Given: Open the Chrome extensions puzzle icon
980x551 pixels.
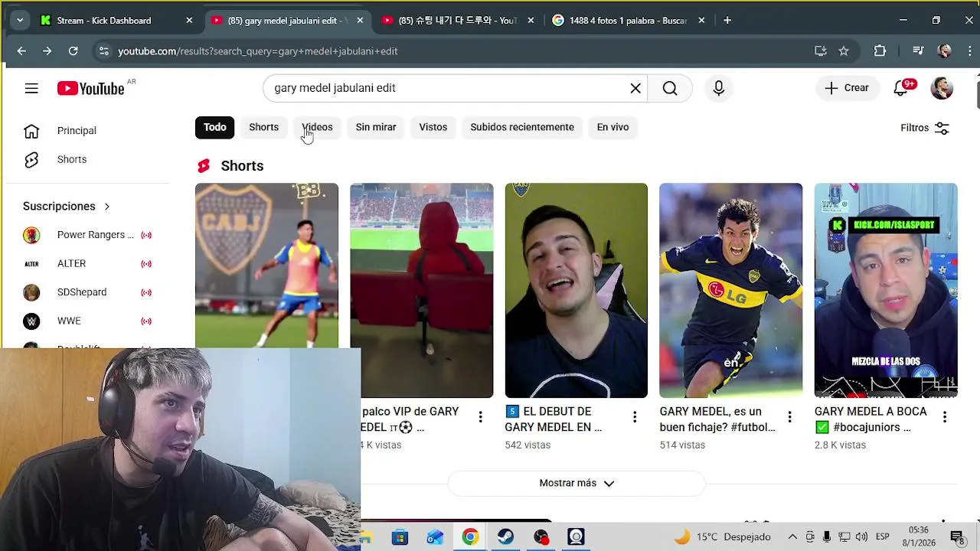Looking at the screenshot, I should click(880, 51).
